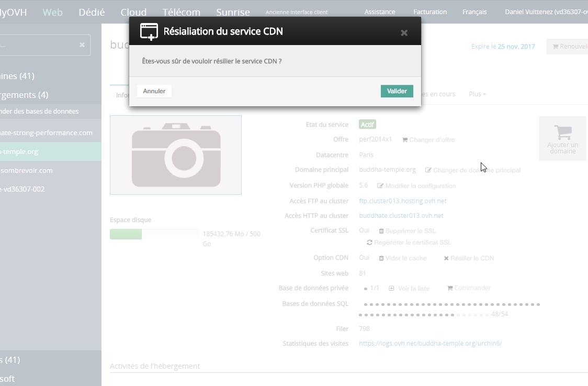
Task: Close the Résiliation du service CDN dialog
Action: (x=404, y=33)
